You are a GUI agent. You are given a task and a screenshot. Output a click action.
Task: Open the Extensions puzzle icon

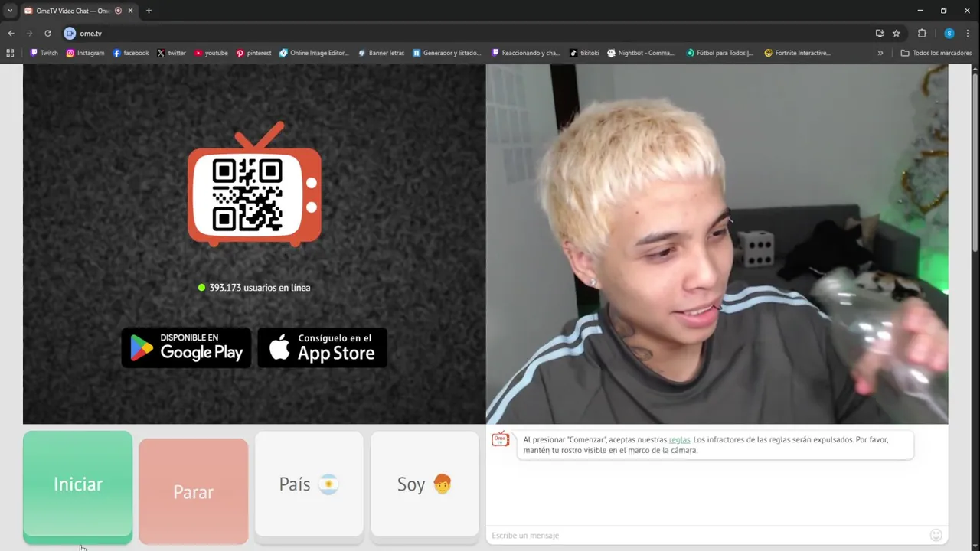(x=922, y=34)
